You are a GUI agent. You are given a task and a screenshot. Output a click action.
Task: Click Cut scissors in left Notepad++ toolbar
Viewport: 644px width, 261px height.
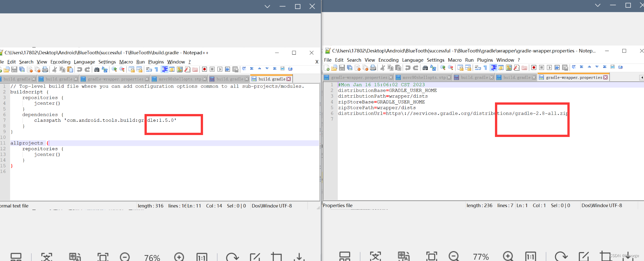coord(55,69)
